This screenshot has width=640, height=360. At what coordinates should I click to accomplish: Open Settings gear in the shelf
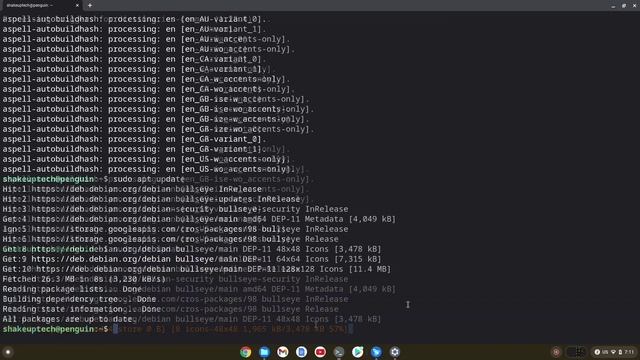pyautogui.click(x=395, y=352)
